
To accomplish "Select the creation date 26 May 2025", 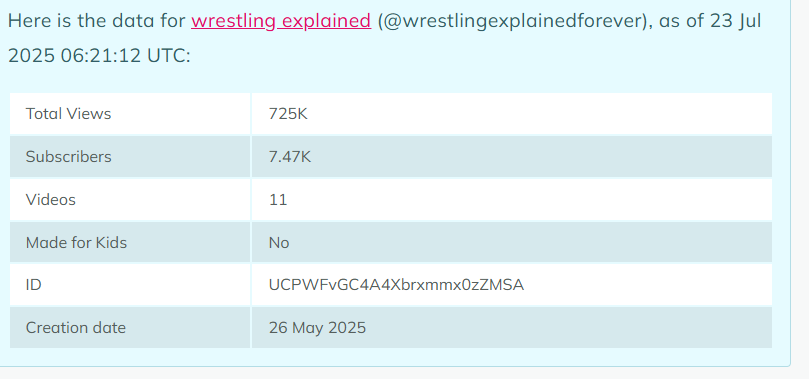I will (317, 327).
